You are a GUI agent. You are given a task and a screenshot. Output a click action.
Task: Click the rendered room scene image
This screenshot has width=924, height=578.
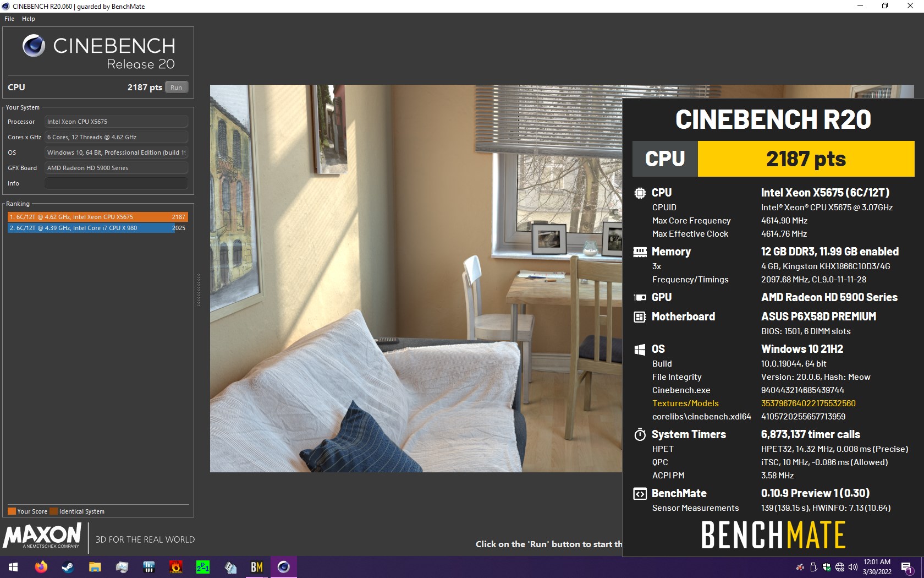tap(416, 278)
